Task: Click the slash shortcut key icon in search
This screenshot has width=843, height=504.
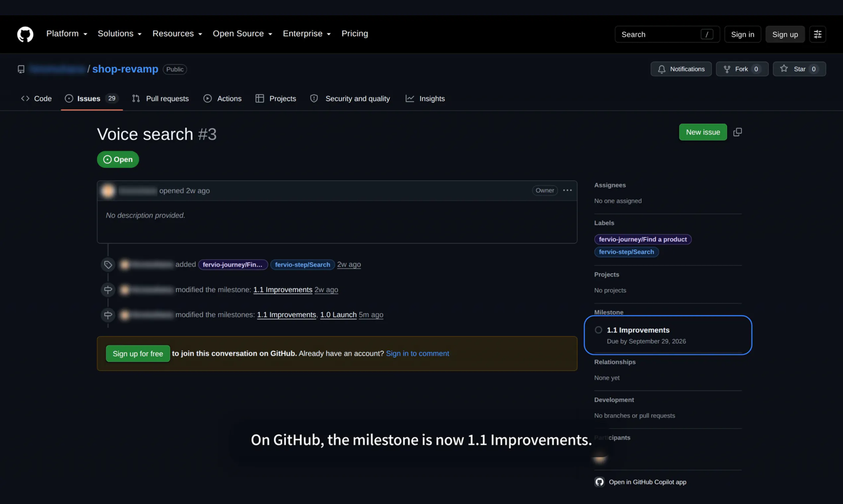Action: (x=707, y=34)
